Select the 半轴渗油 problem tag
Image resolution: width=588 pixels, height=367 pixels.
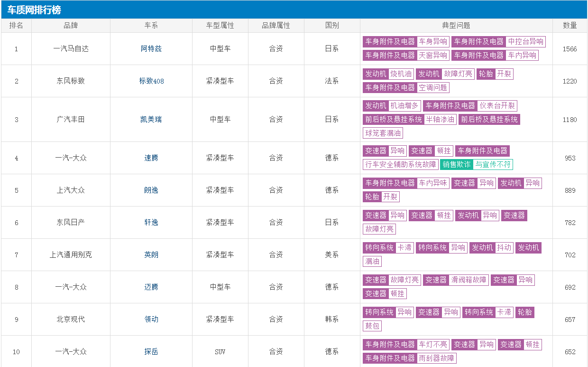pyautogui.click(x=440, y=119)
